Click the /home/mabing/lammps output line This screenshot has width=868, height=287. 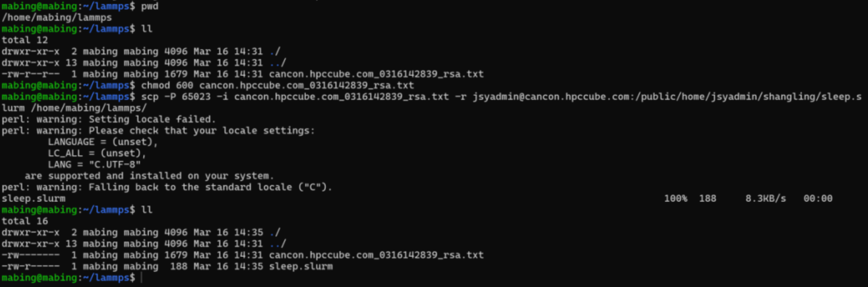pos(57,18)
